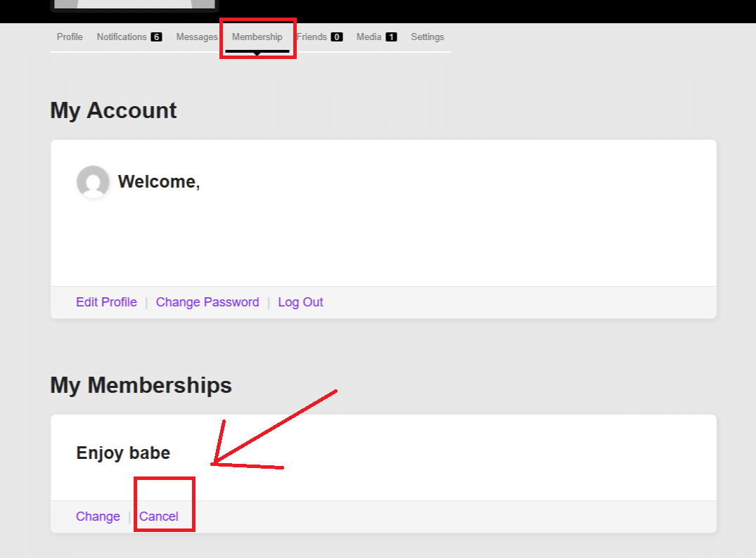
Task: Click the 'My Memberships' heading
Action: [x=141, y=386]
